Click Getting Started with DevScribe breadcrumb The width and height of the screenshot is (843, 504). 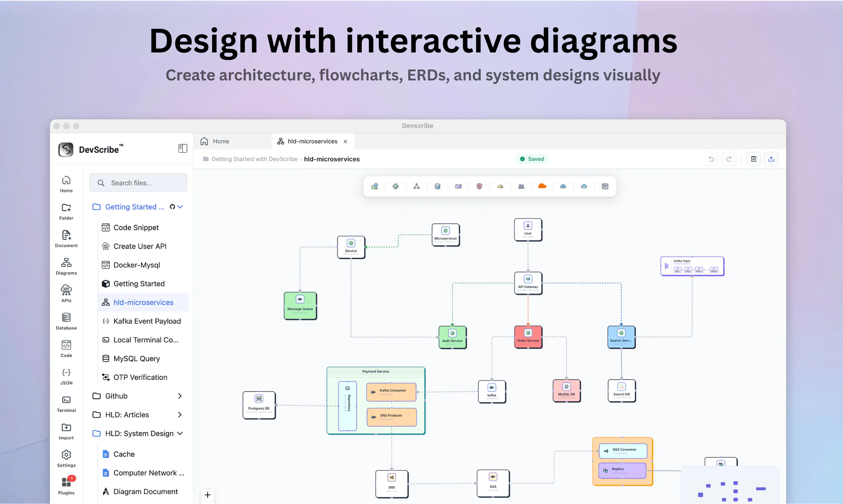(254, 159)
